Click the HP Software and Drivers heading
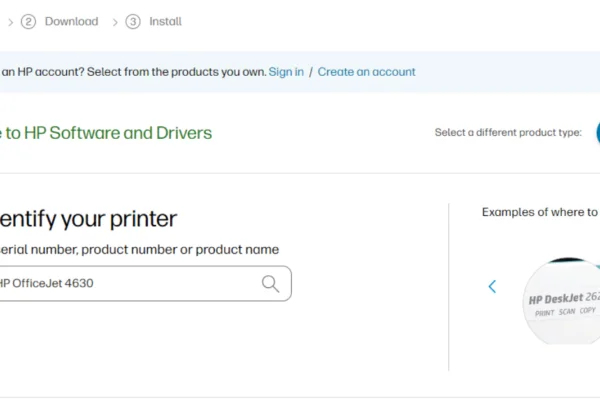 click(105, 133)
